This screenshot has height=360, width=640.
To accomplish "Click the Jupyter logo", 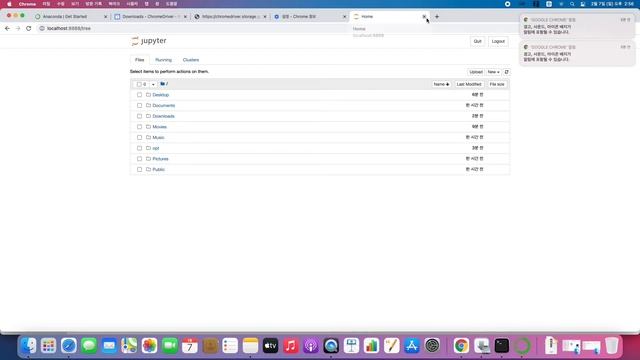I will [x=149, y=41].
